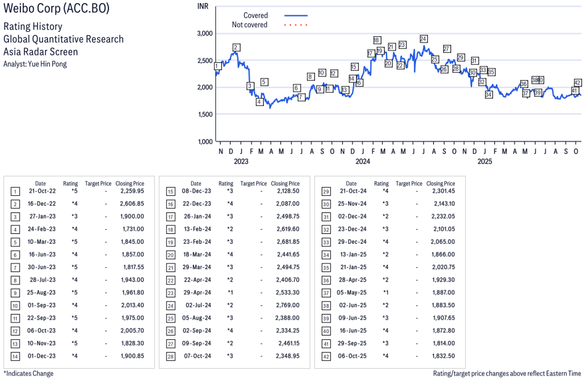Click chart marker 1 at the line start

pyautogui.click(x=218, y=66)
